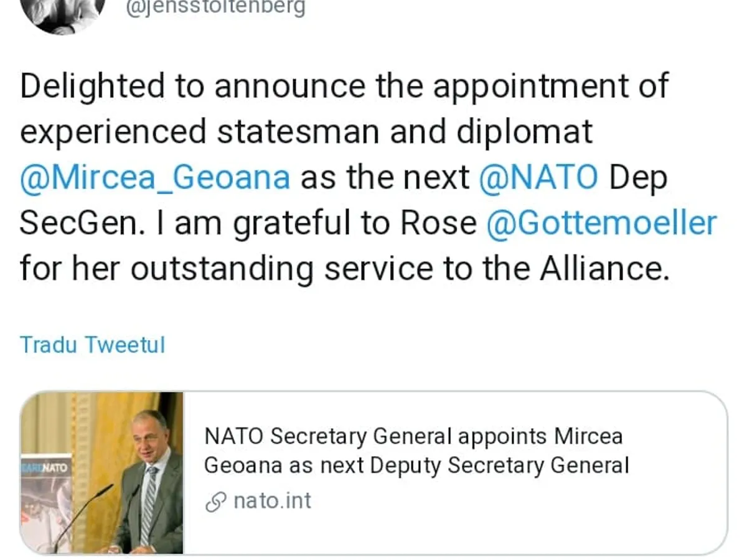Click the name "Rose" in the tweet text
This screenshot has height=560, width=747.
(438, 223)
